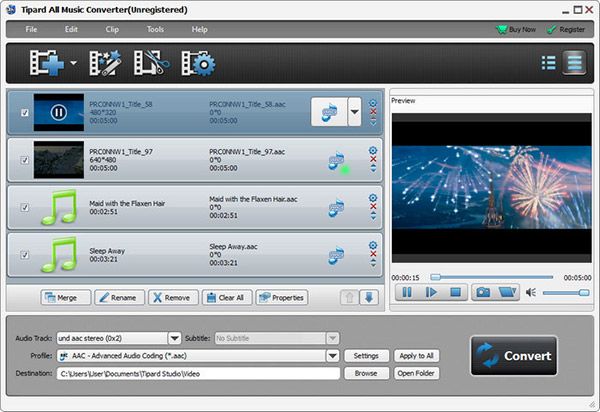This screenshot has height=412, width=600.
Task: Open snapshot folder icon in preview
Action: (x=507, y=293)
